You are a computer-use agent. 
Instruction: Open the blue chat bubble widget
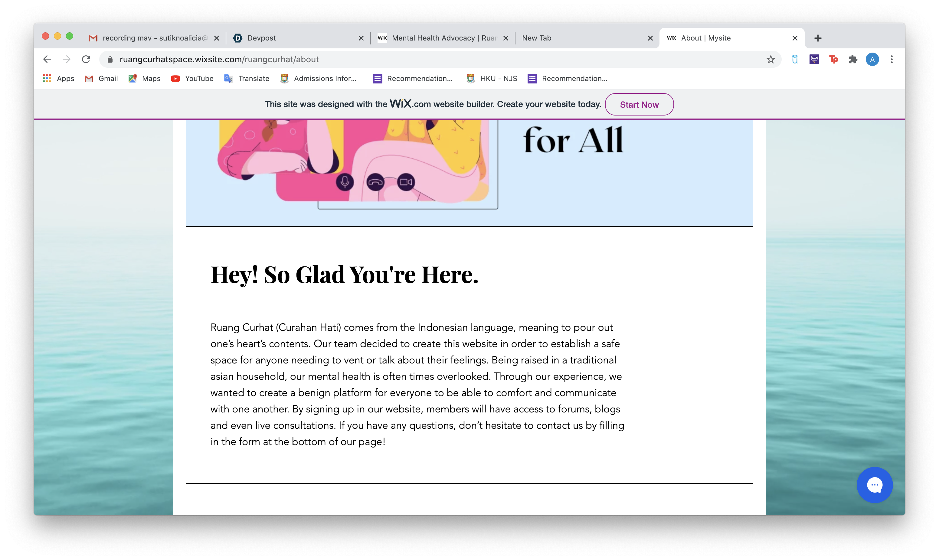875,485
